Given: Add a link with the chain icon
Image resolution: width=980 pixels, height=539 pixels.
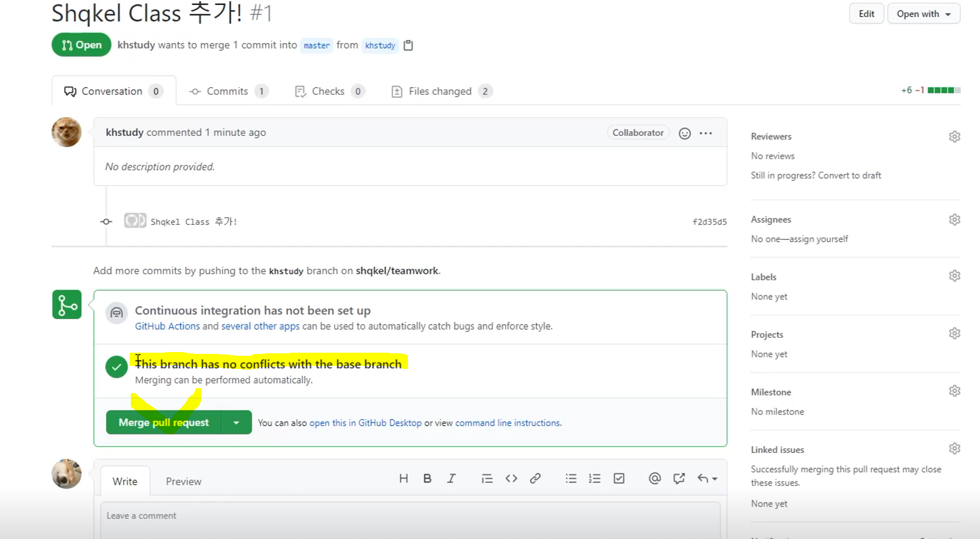Looking at the screenshot, I should (x=535, y=479).
